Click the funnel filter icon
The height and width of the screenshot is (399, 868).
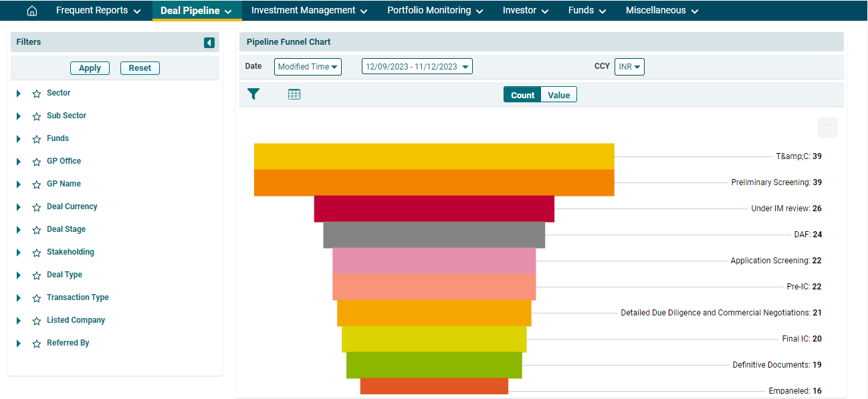click(253, 94)
